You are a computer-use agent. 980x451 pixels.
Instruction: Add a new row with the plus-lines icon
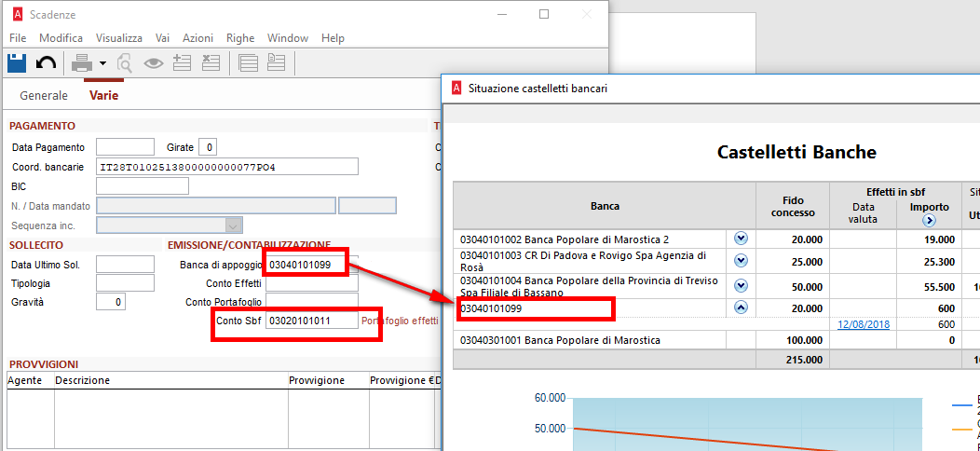[182, 62]
